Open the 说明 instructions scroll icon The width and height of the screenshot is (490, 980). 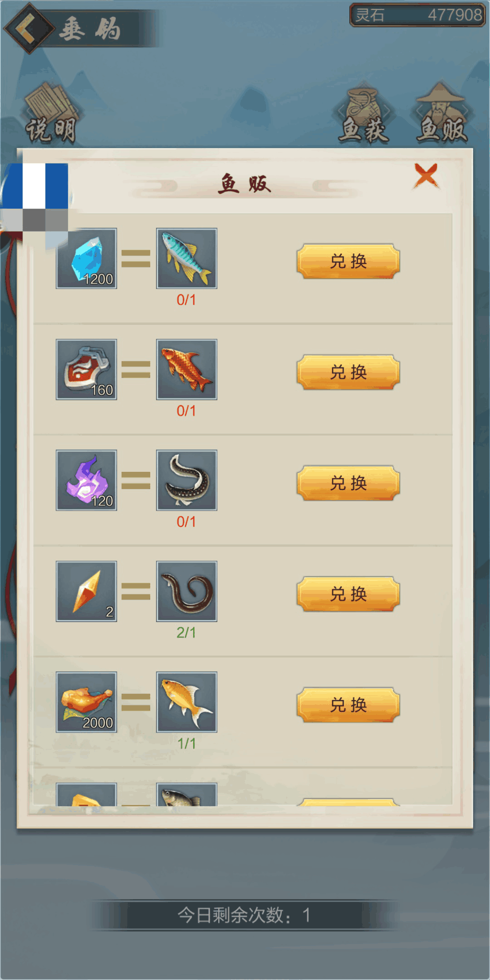(51, 113)
